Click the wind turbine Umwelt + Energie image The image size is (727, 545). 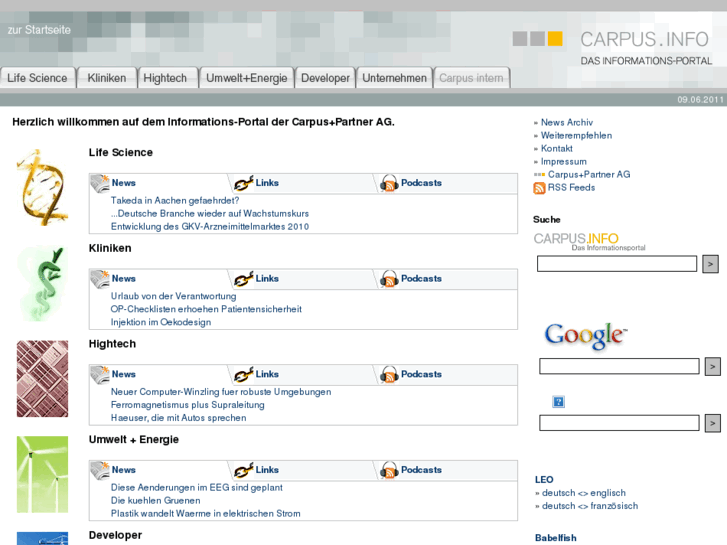click(42, 474)
